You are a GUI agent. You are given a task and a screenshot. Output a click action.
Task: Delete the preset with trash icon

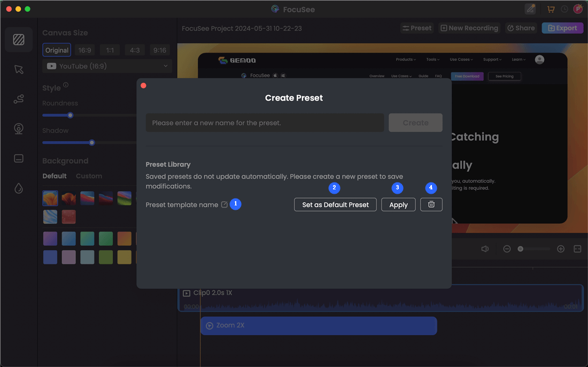coord(431,204)
